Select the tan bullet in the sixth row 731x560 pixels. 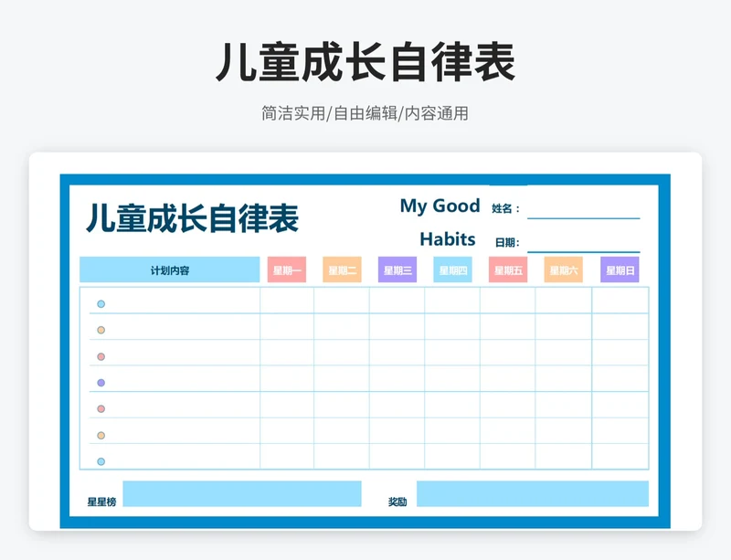tap(101, 436)
